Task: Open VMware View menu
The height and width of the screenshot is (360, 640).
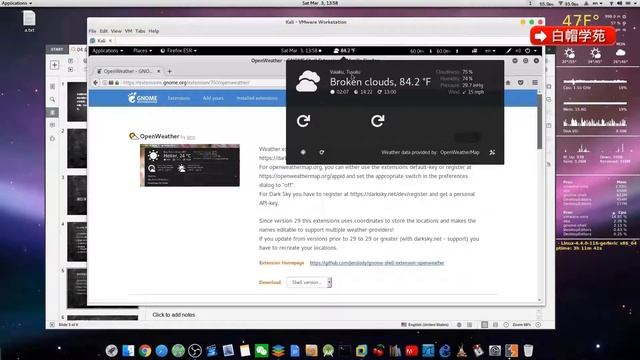Action: coord(116,31)
